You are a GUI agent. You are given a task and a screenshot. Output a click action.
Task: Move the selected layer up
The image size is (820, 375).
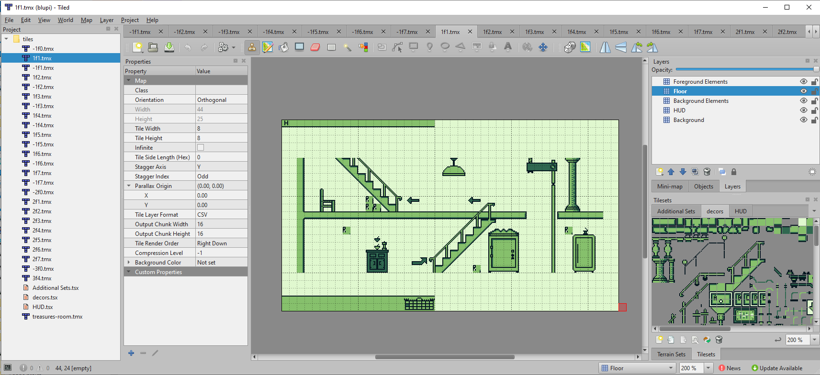point(671,172)
